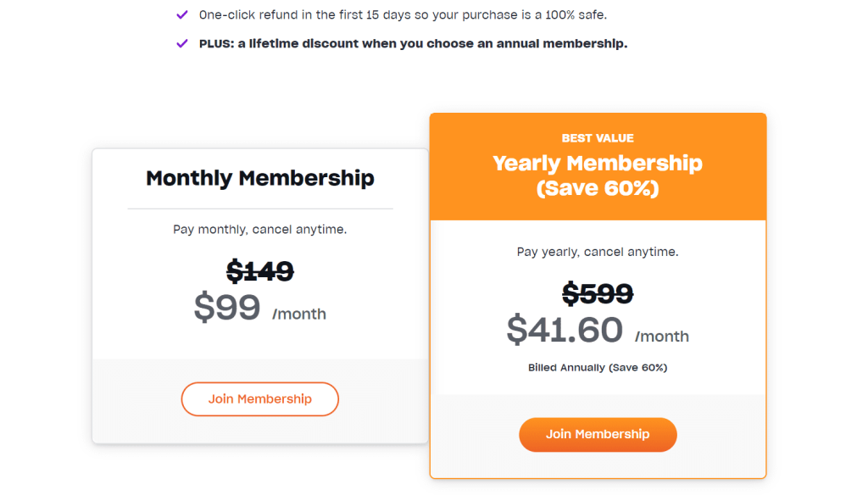This screenshot has width=868, height=501.
Task: Click the purple checkmark beside one-click refund
Action: pos(182,15)
